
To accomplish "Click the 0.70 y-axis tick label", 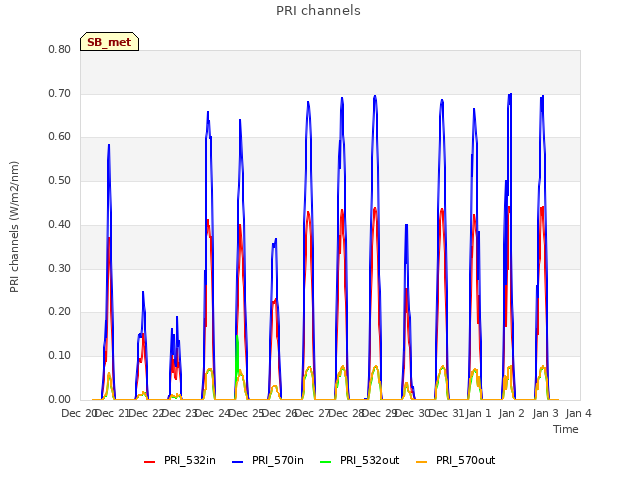I will (x=60, y=93).
